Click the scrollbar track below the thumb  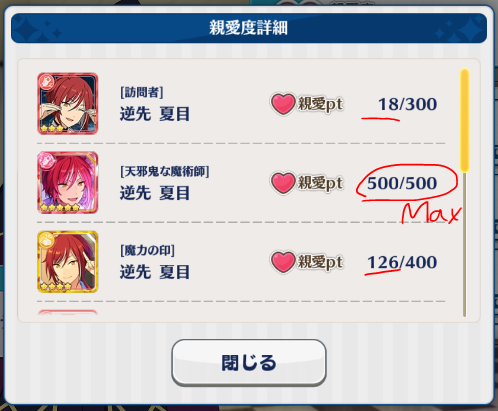[465, 244]
